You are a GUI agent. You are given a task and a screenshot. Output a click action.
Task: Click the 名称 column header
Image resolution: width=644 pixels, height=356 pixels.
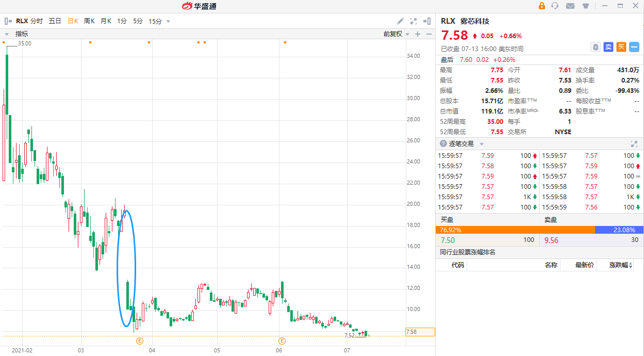pyautogui.click(x=551, y=265)
